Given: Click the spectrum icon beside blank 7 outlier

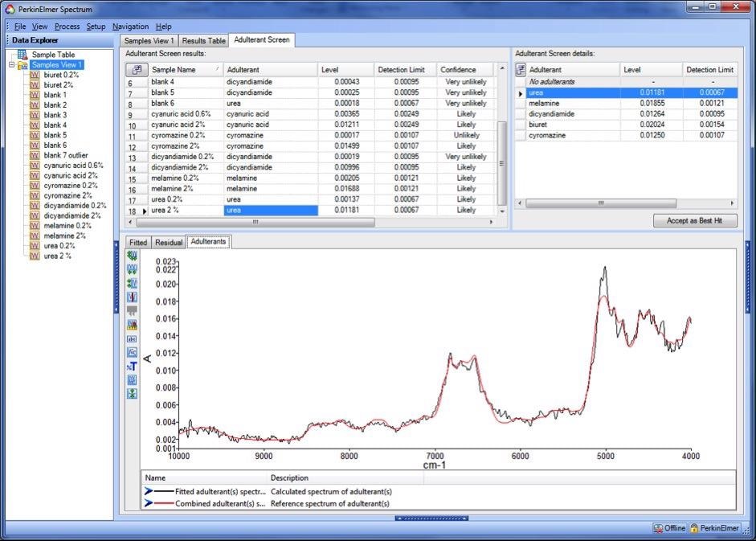Looking at the screenshot, I should (x=35, y=155).
